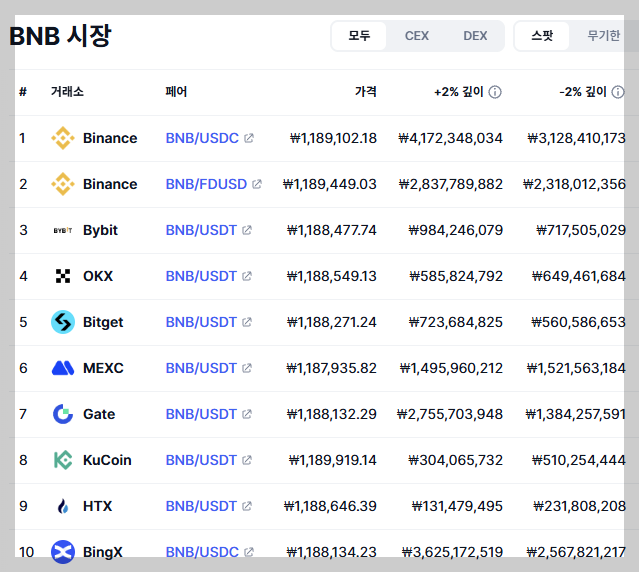Click external link icon in MEXC row
The width and height of the screenshot is (639, 572).
(x=247, y=368)
